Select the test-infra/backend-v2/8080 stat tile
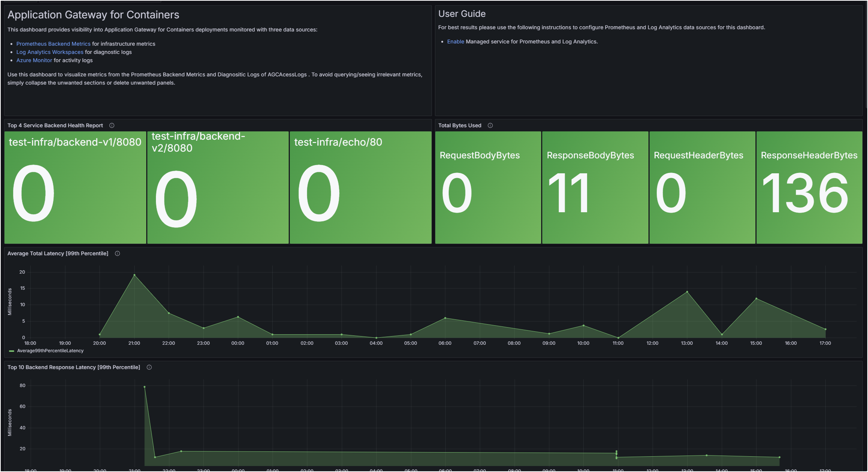The image size is (868, 472). pos(218,187)
